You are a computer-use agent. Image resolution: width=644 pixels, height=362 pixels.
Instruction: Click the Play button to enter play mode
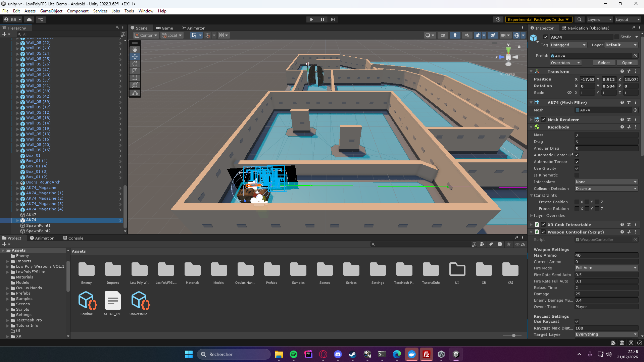pyautogui.click(x=311, y=19)
